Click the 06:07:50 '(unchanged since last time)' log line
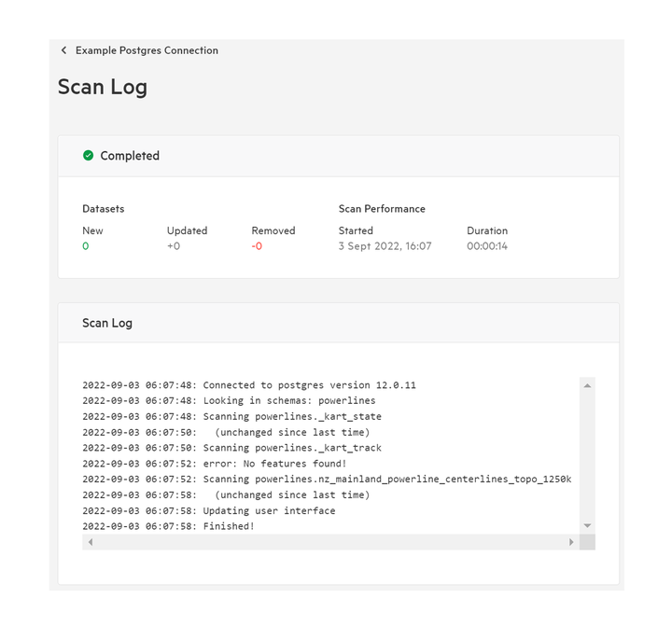Viewport: 672px width, 626px height. tap(226, 432)
